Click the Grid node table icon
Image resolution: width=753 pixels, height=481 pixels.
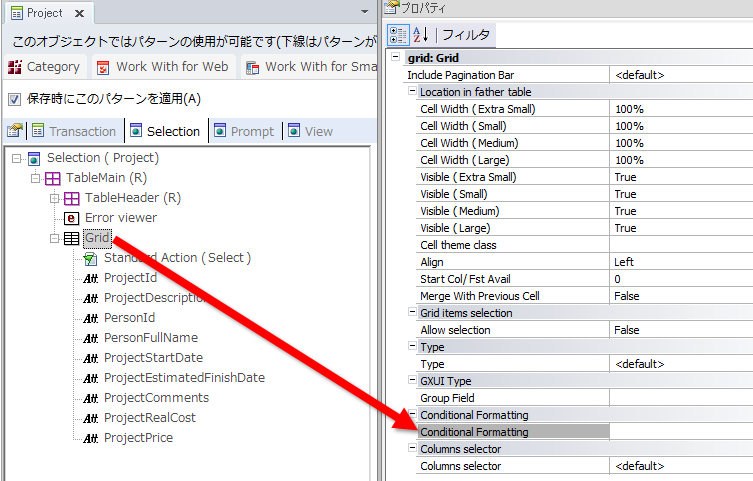pyautogui.click(x=71, y=238)
